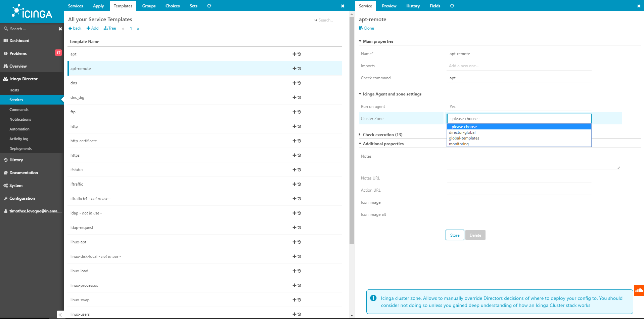
Task: Go to previous page of templates
Action: pyautogui.click(x=123, y=29)
